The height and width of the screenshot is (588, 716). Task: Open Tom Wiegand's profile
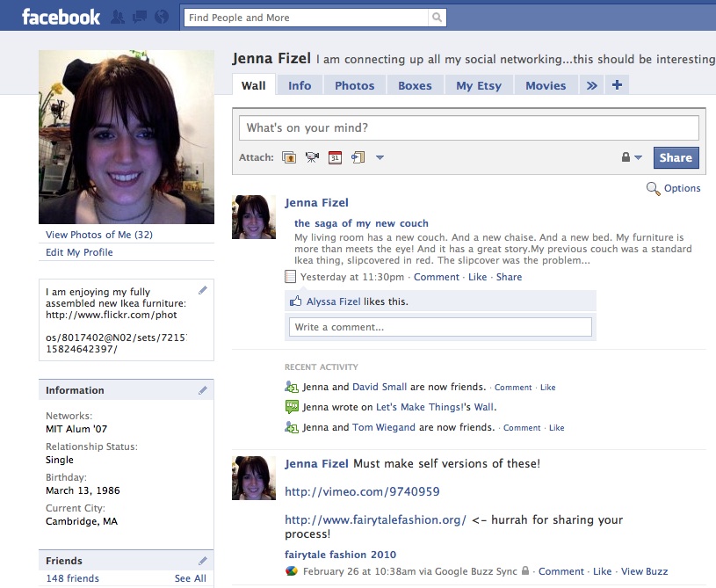tap(384, 428)
